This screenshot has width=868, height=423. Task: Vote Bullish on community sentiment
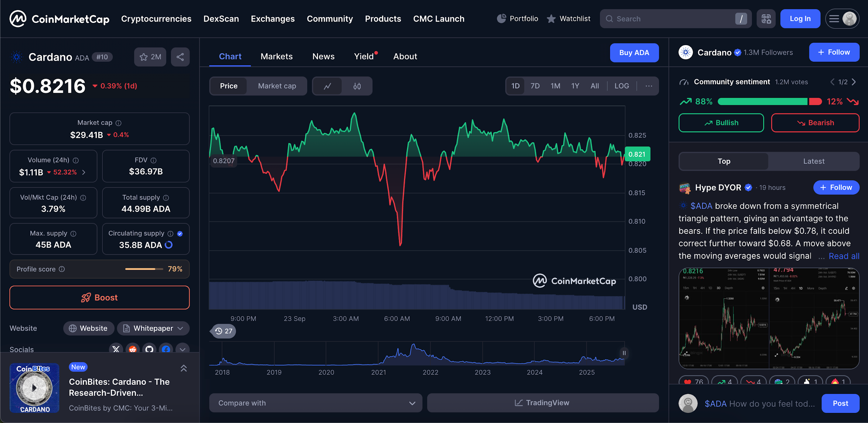[721, 123]
